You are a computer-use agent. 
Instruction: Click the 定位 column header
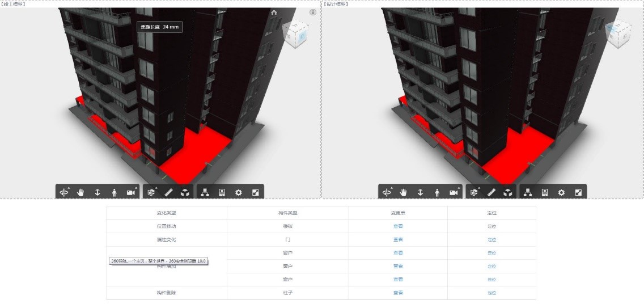[492, 213]
